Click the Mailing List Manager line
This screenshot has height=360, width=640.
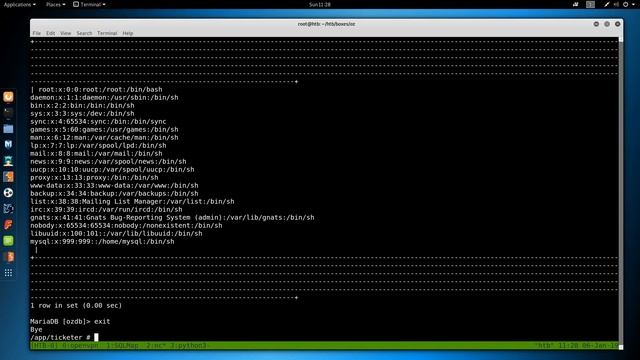[132, 202]
